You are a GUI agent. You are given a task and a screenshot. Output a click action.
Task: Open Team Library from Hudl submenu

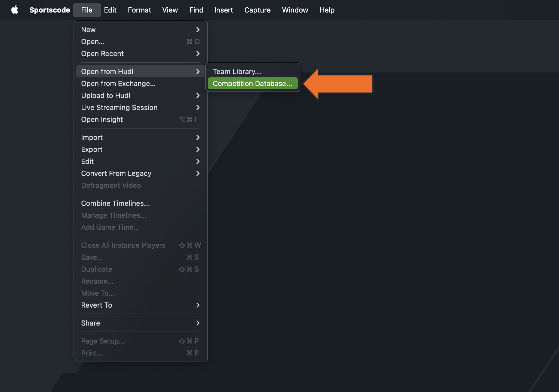(237, 72)
